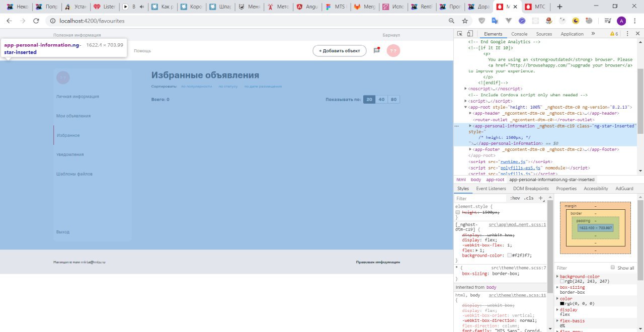This screenshot has height=332, width=644.
Task: Show more DevTools tabs with chevron
Action: pyautogui.click(x=593, y=34)
